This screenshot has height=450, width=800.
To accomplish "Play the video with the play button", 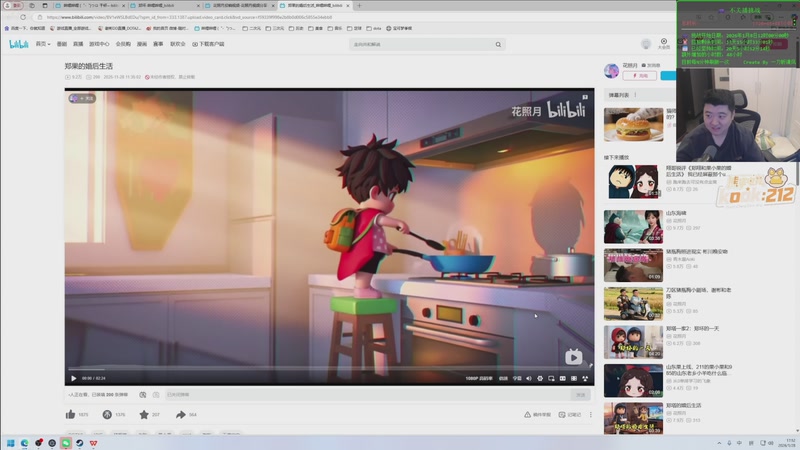I will (x=73, y=379).
